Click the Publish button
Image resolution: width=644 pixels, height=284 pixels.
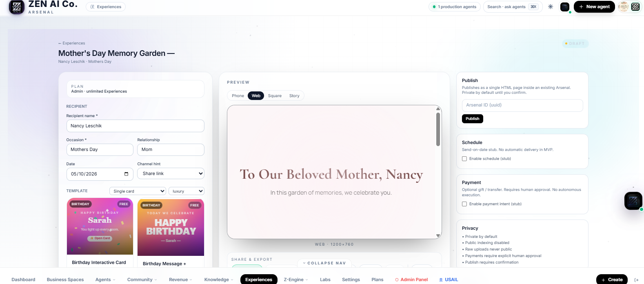[473, 119]
